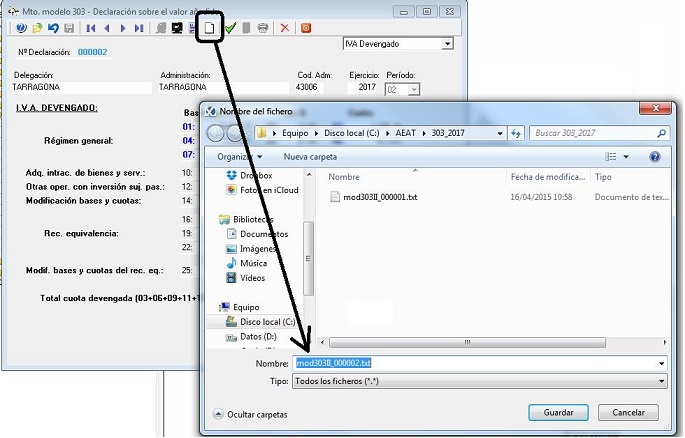The height and width of the screenshot is (438, 685).
Task: Click Ocultar carpetas toggle
Action: 250,414
